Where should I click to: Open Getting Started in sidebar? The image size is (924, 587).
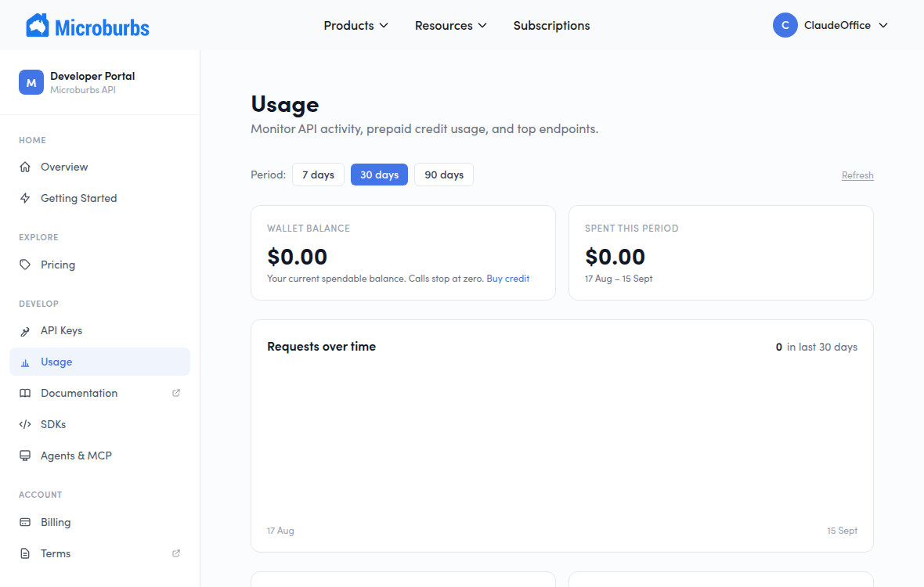click(x=99, y=198)
